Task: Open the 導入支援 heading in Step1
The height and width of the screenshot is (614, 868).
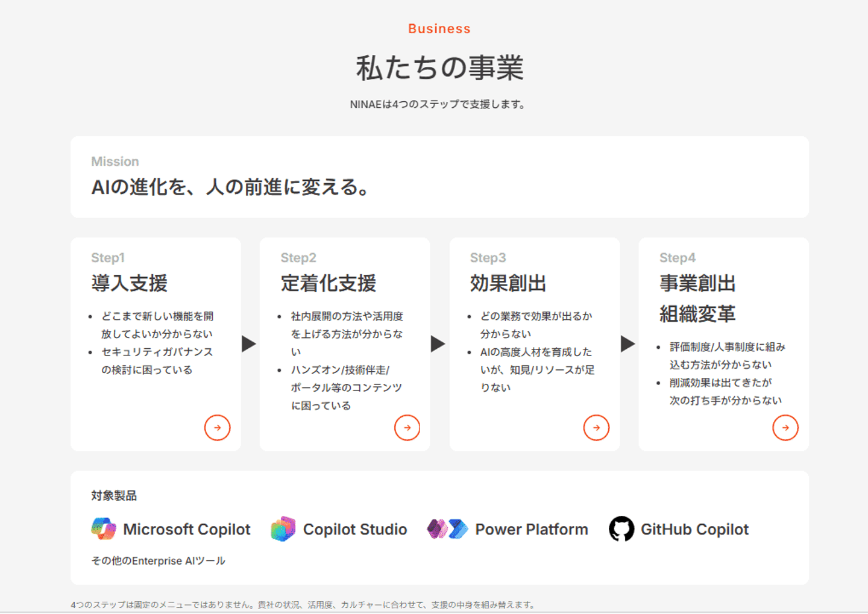Action: click(129, 283)
